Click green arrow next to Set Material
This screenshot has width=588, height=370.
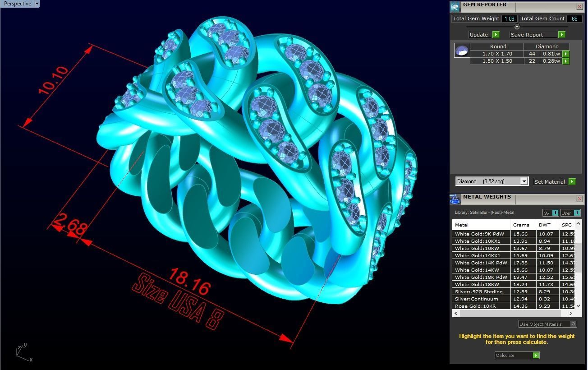coord(572,181)
